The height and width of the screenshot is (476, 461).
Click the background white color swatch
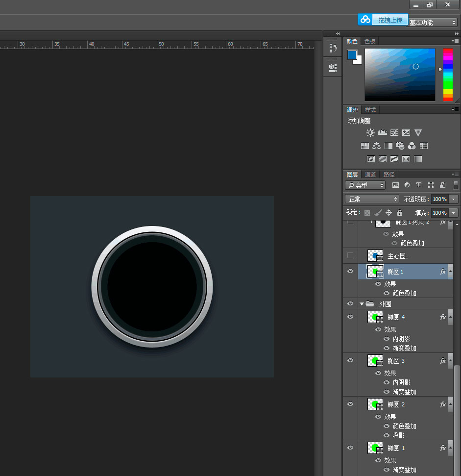[x=359, y=61]
